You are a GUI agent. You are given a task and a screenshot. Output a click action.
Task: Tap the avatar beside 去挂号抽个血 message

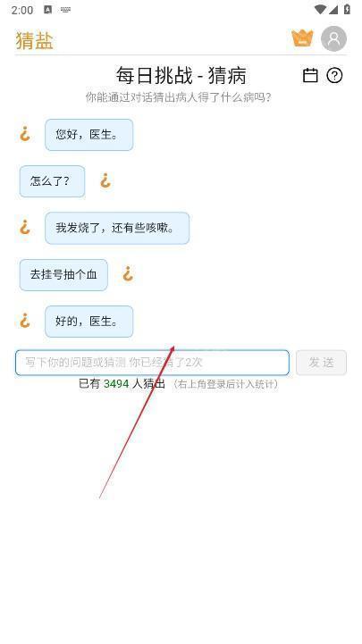click(128, 274)
